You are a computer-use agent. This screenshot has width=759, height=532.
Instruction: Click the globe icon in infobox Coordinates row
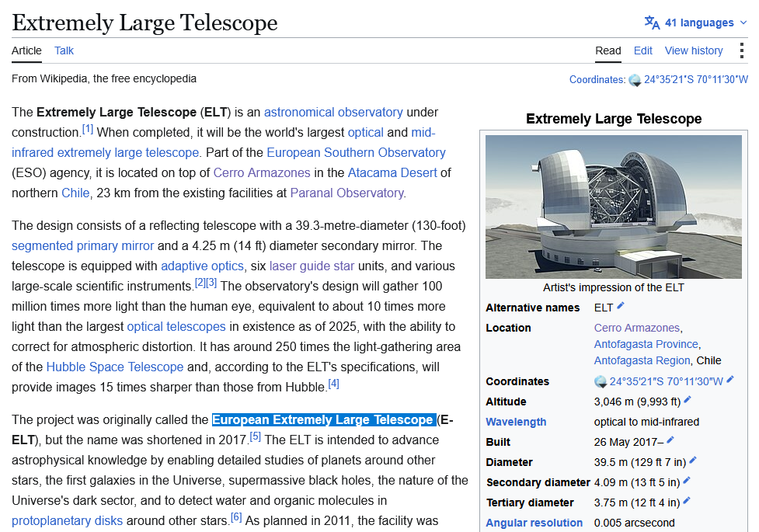(x=601, y=382)
